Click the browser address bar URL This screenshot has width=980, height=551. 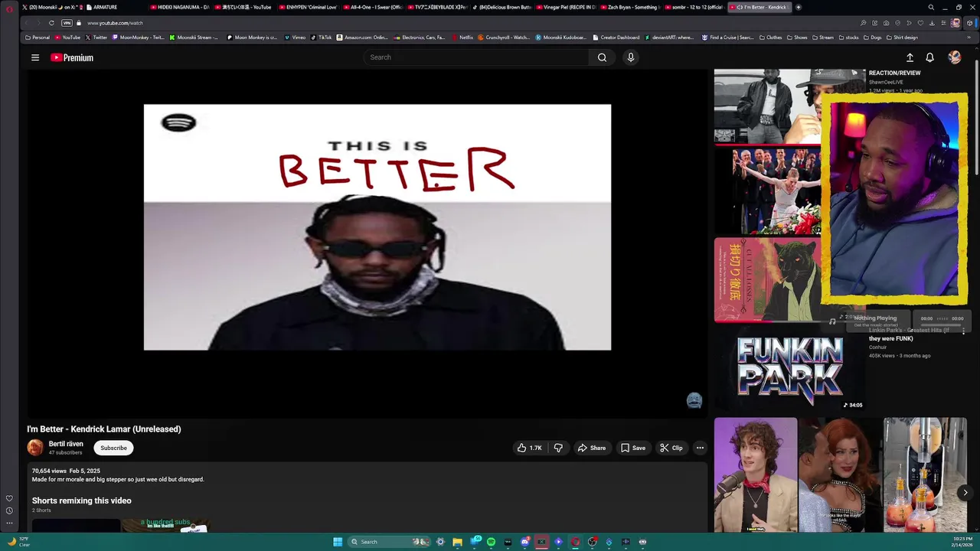tap(115, 23)
